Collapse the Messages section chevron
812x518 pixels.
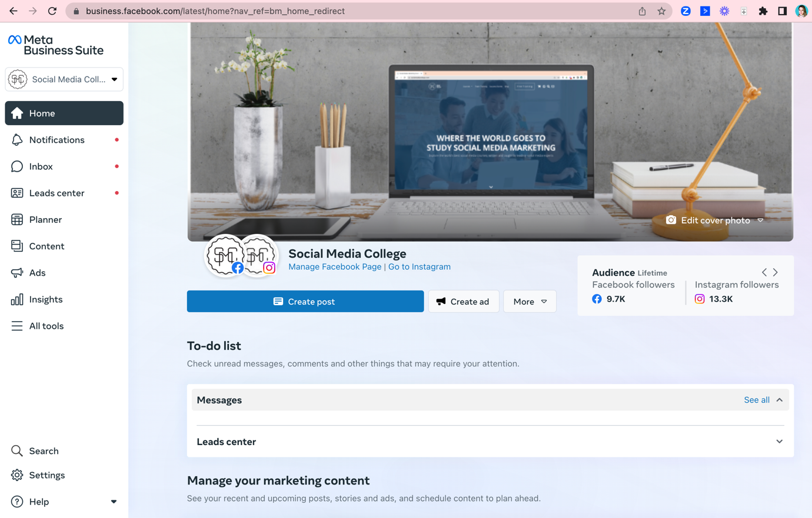[x=780, y=400]
